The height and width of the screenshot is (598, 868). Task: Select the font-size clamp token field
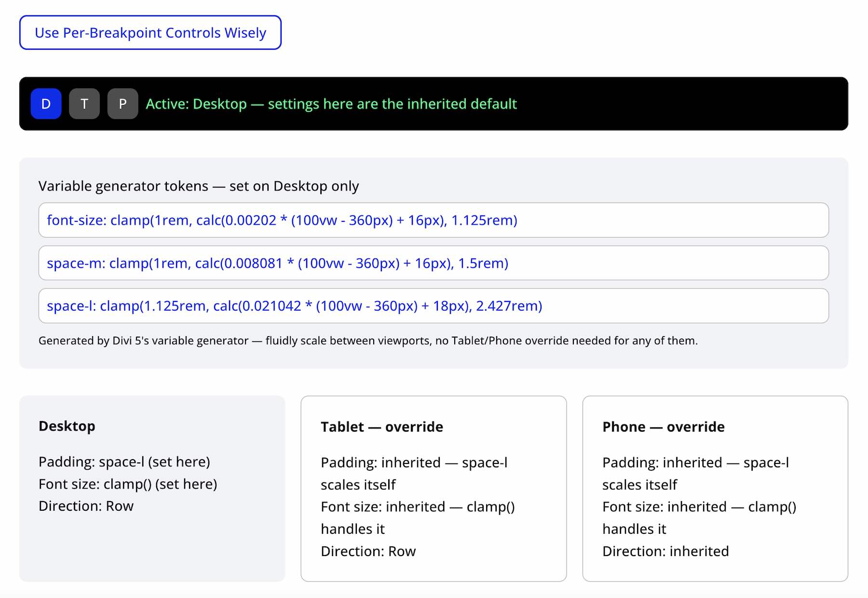[x=434, y=220]
